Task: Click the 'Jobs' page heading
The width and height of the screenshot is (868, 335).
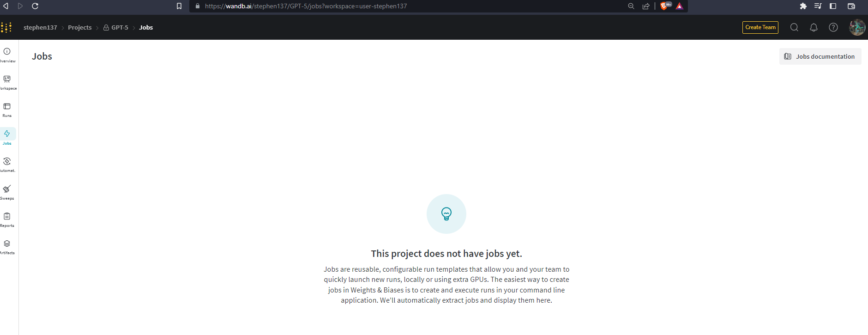Action: click(42, 56)
